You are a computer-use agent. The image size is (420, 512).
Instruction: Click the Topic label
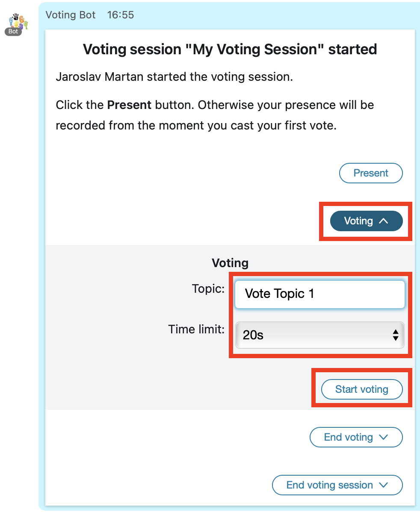(208, 289)
